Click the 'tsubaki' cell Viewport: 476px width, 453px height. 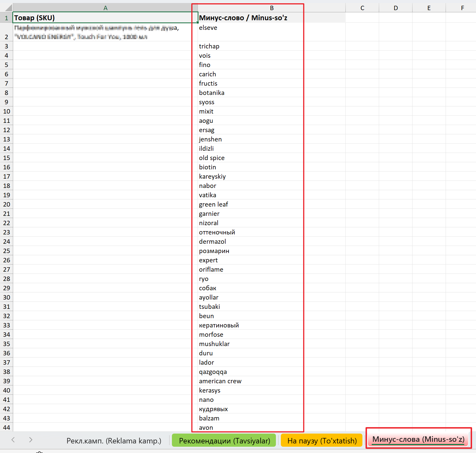point(272,307)
